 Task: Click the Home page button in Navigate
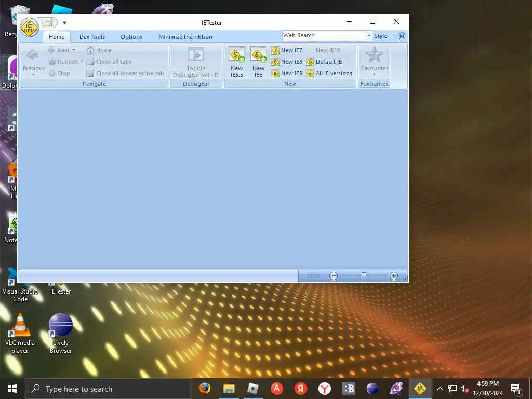tap(99, 50)
